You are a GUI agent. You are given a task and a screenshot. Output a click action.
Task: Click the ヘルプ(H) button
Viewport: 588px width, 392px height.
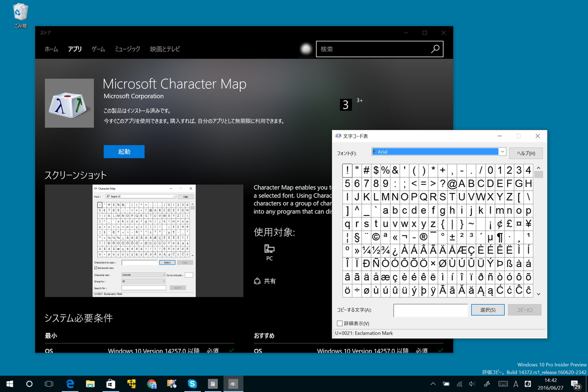[526, 153]
